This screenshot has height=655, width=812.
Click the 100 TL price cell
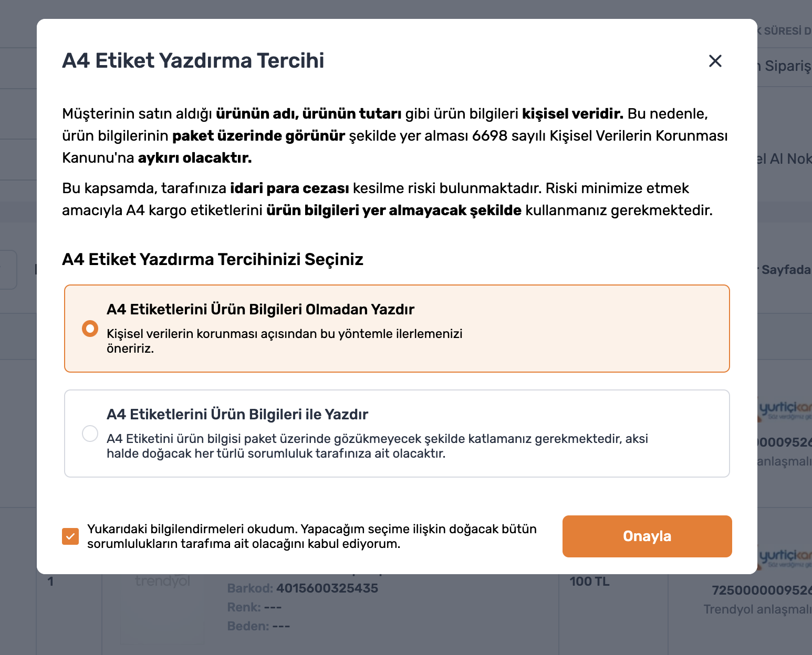(589, 582)
